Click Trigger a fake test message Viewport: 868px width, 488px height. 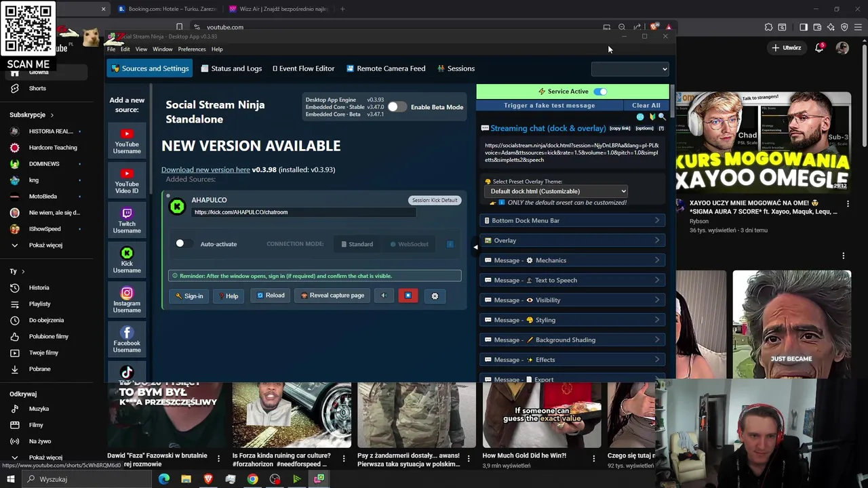[549, 106]
